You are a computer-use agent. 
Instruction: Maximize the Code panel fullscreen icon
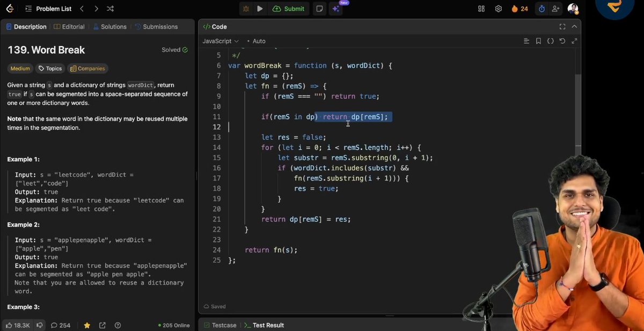coord(562,26)
